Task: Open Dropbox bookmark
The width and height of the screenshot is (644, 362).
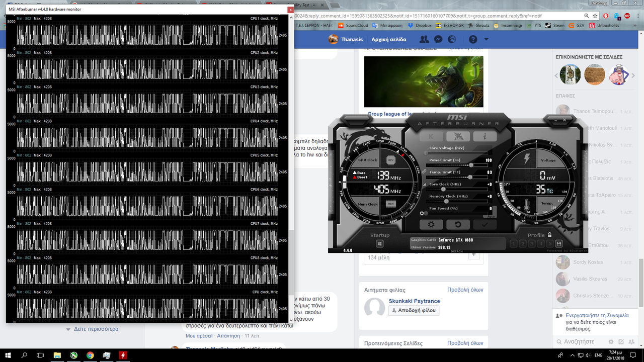Action: (420, 25)
